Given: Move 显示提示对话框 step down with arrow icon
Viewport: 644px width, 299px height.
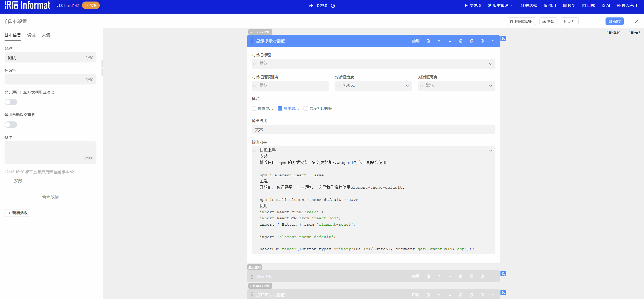Looking at the screenshot, I should coord(450,41).
